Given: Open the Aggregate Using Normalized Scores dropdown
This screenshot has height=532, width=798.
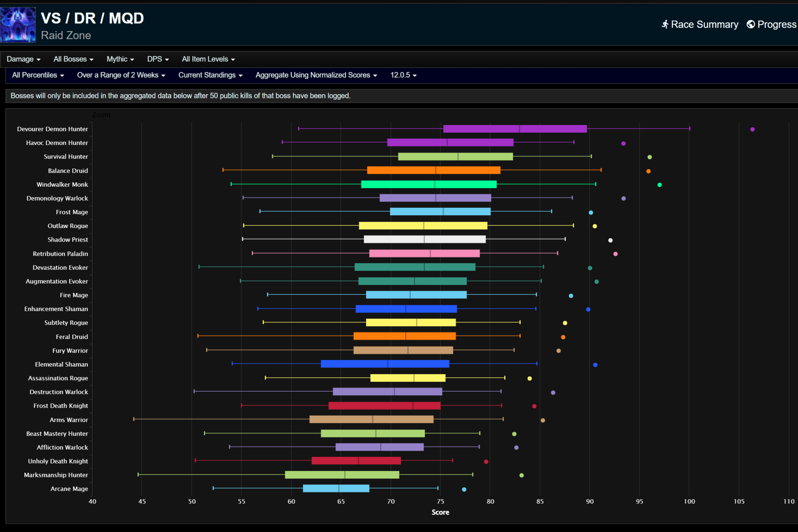Looking at the screenshot, I should [316, 75].
